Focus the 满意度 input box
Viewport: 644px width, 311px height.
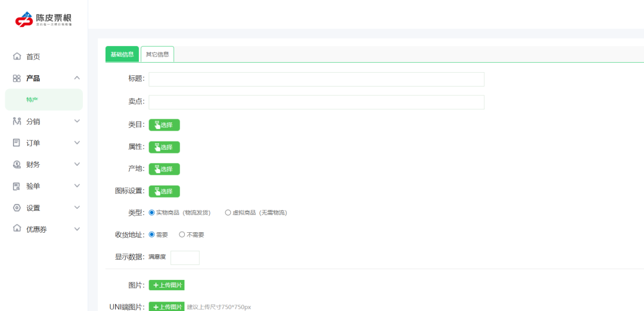click(185, 258)
